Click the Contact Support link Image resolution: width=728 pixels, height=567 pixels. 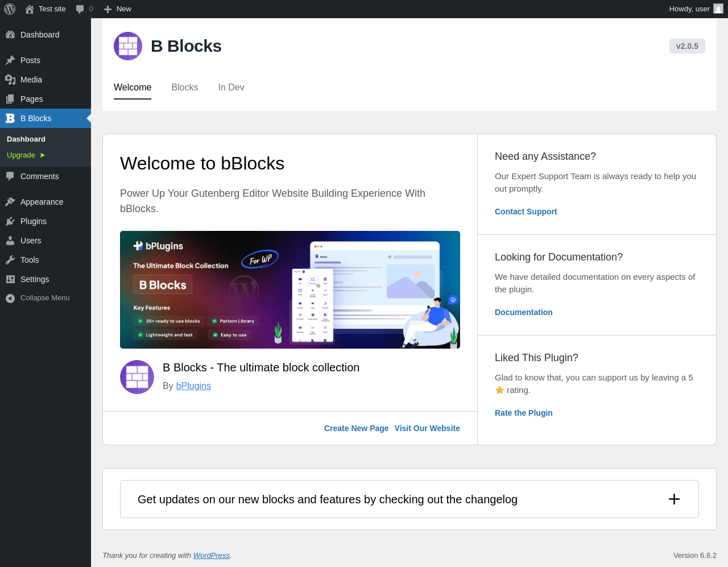click(x=526, y=212)
